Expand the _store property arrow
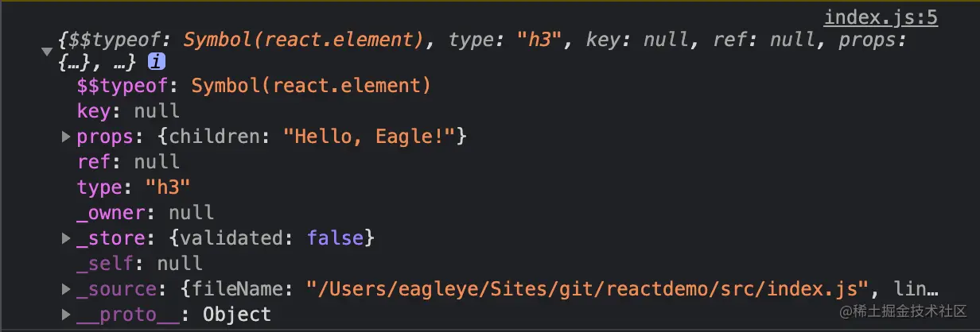The image size is (980, 332). (x=66, y=237)
